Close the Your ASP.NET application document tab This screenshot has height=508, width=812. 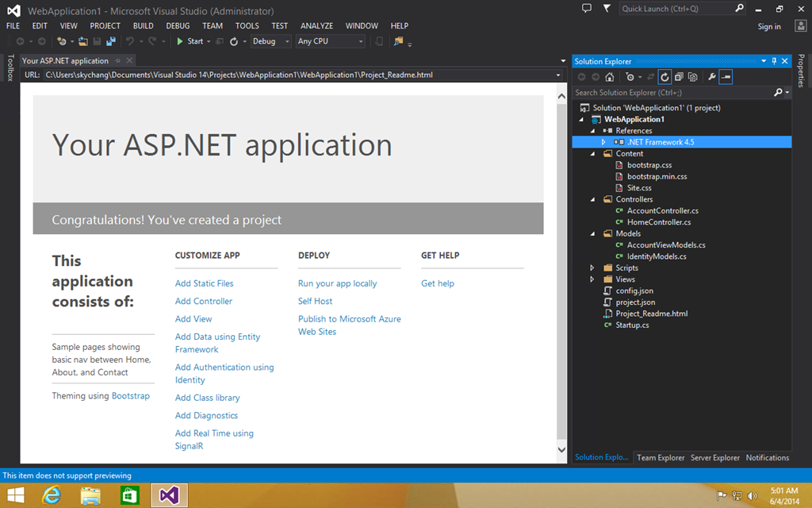[129, 60]
